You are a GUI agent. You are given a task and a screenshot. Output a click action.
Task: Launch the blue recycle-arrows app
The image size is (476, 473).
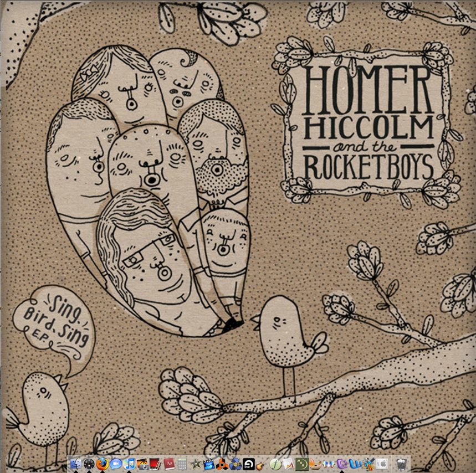pos(236,464)
